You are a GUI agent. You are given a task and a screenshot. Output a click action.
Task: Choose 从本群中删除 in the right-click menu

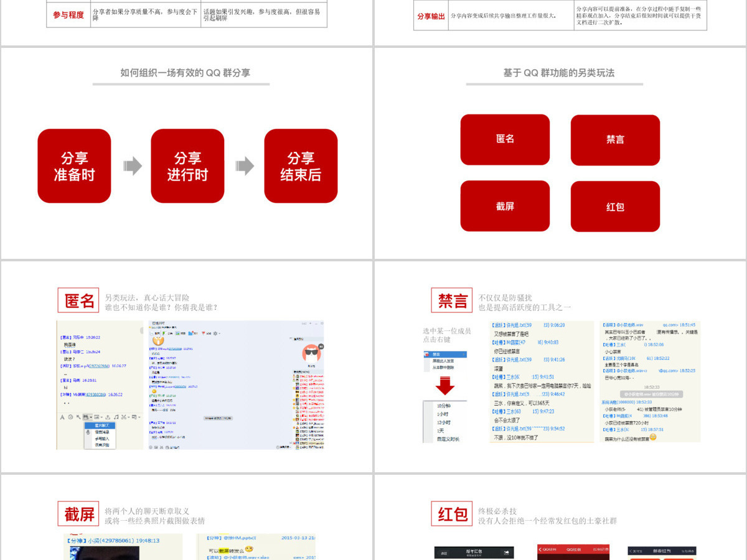[x=443, y=368]
